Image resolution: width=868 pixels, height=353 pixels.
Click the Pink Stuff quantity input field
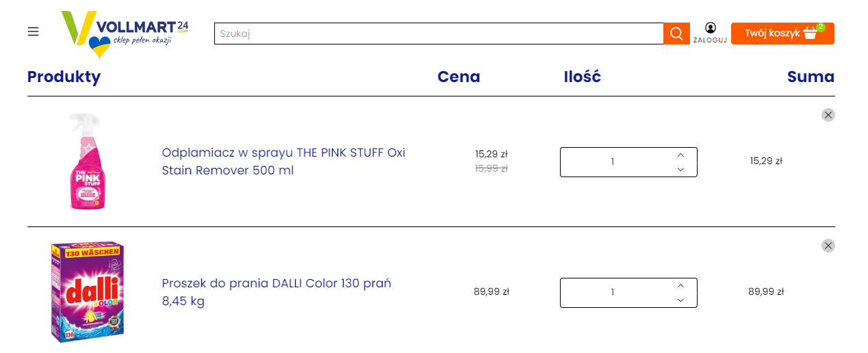[613, 162]
